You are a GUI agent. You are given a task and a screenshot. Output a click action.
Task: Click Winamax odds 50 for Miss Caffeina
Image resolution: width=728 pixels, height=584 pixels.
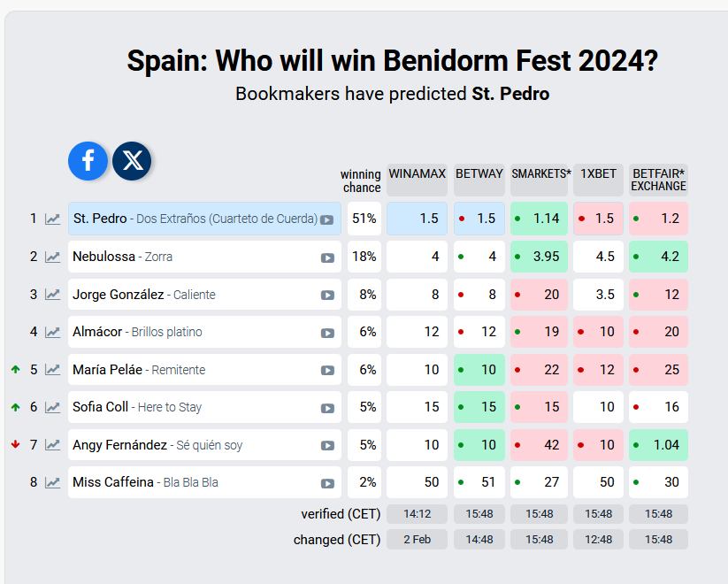point(417,482)
